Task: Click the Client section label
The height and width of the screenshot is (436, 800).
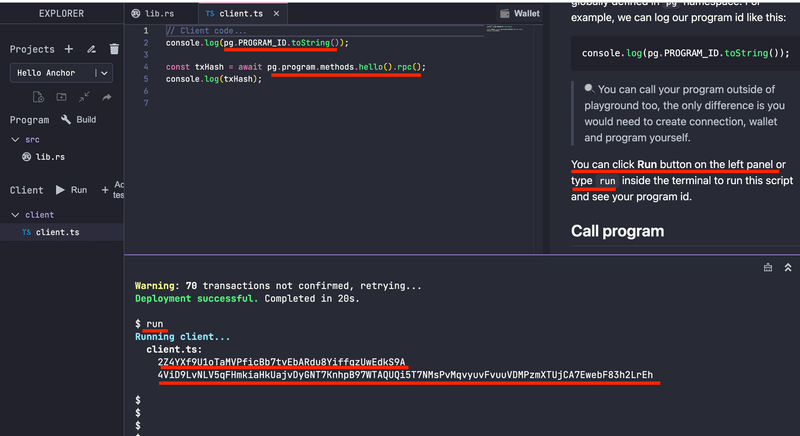Action: [27, 190]
